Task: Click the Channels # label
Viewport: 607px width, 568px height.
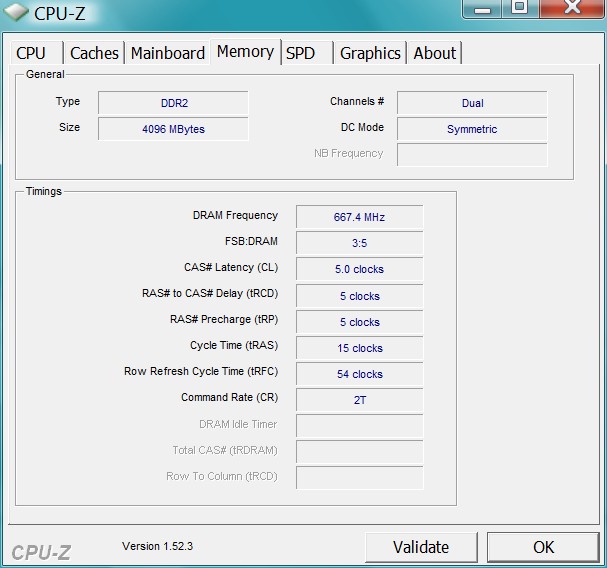Action: click(x=357, y=101)
